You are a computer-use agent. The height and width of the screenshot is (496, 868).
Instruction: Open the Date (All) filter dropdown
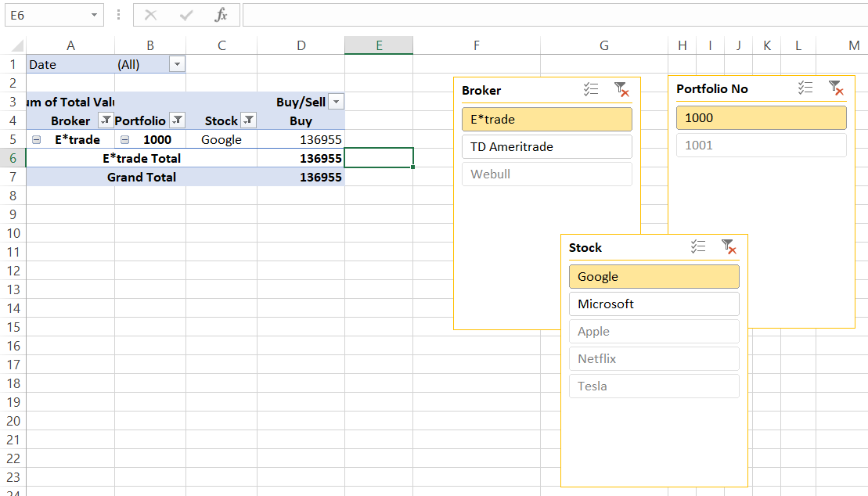click(178, 65)
